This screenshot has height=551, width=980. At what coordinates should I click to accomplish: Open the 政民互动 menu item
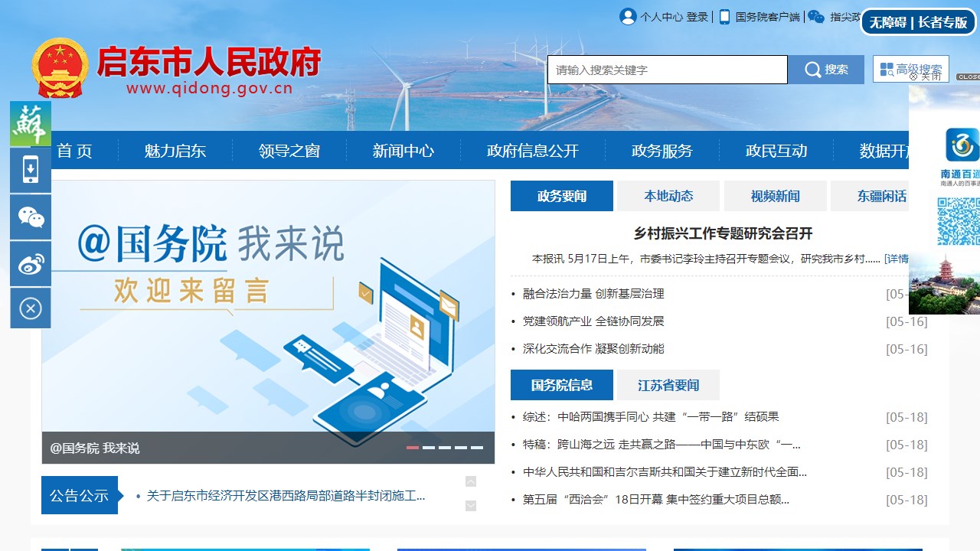pos(776,151)
